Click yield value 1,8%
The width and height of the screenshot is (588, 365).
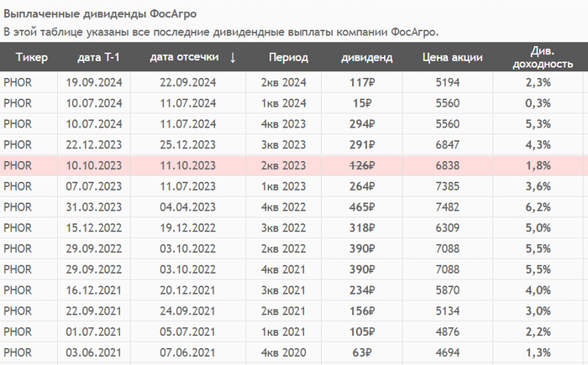pos(538,165)
